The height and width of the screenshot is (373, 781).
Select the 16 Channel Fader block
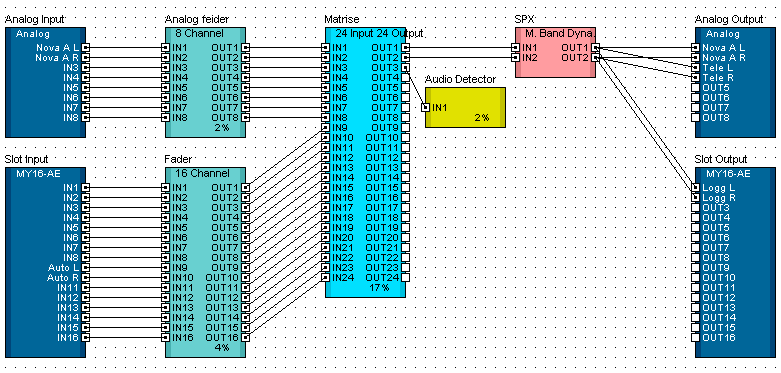206,262
